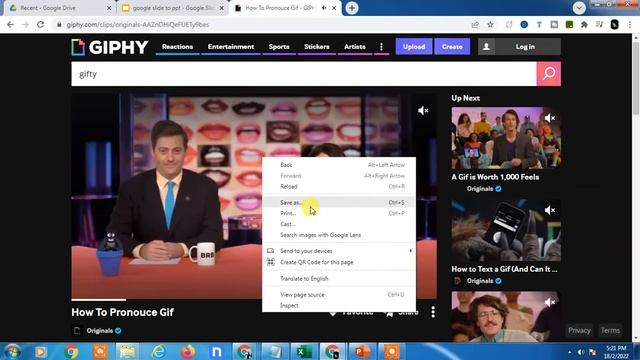The image size is (640, 360).
Task: Click the Upload button
Action: coord(414,47)
